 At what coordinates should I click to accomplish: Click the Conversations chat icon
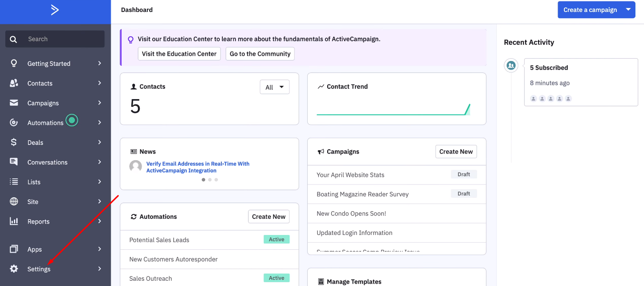14,162
